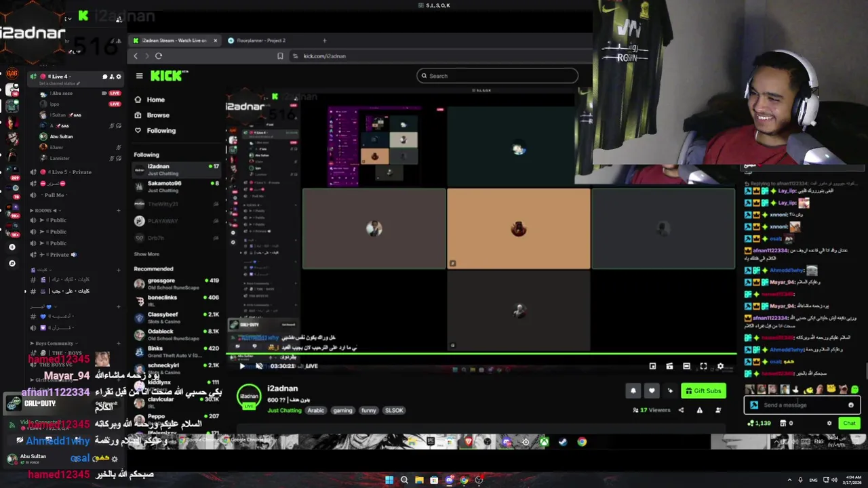Select the SLSOK tag
This screenshot has height=488, width=868.
tap(394, 411)
